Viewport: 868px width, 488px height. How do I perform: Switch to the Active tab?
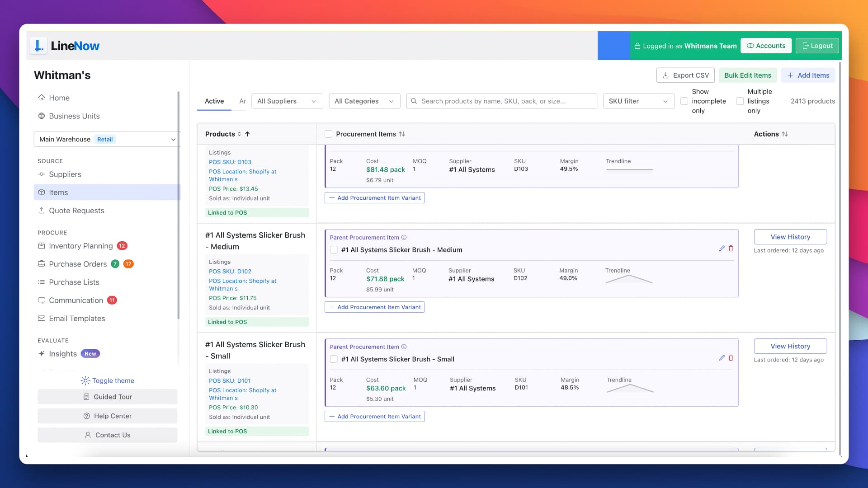point(214,101)
